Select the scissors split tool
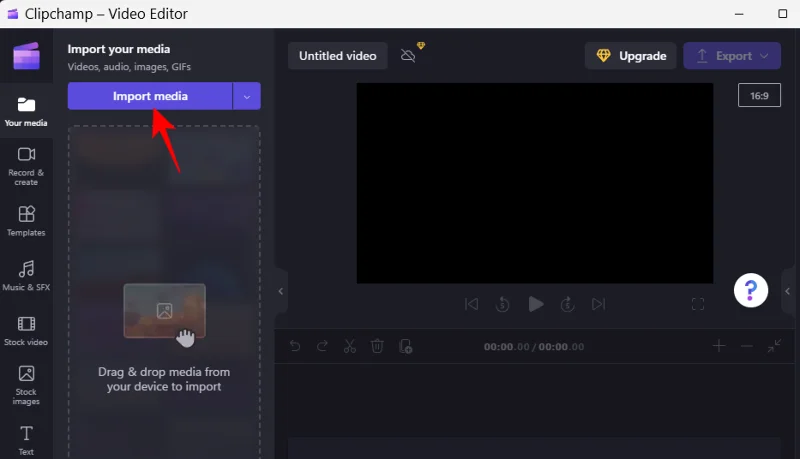The height and width of the screenshot is (459, 800). (349, 346)
